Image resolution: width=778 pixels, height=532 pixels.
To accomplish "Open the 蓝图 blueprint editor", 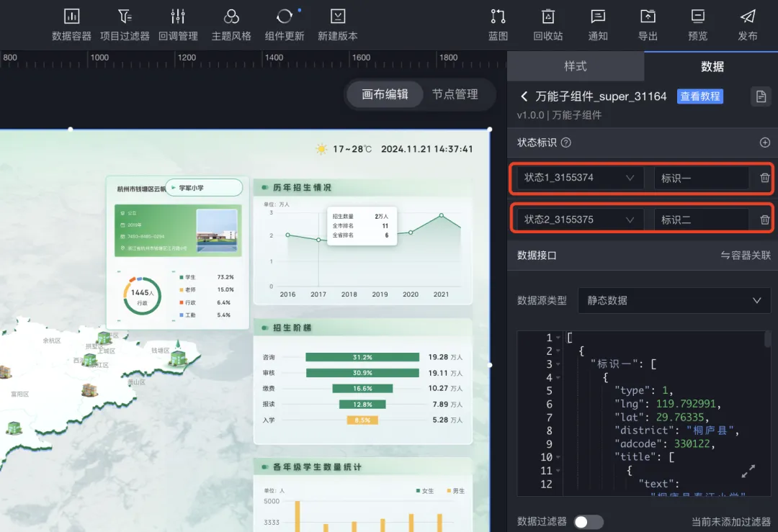I will pyautogui.click(x=498, y=24).
